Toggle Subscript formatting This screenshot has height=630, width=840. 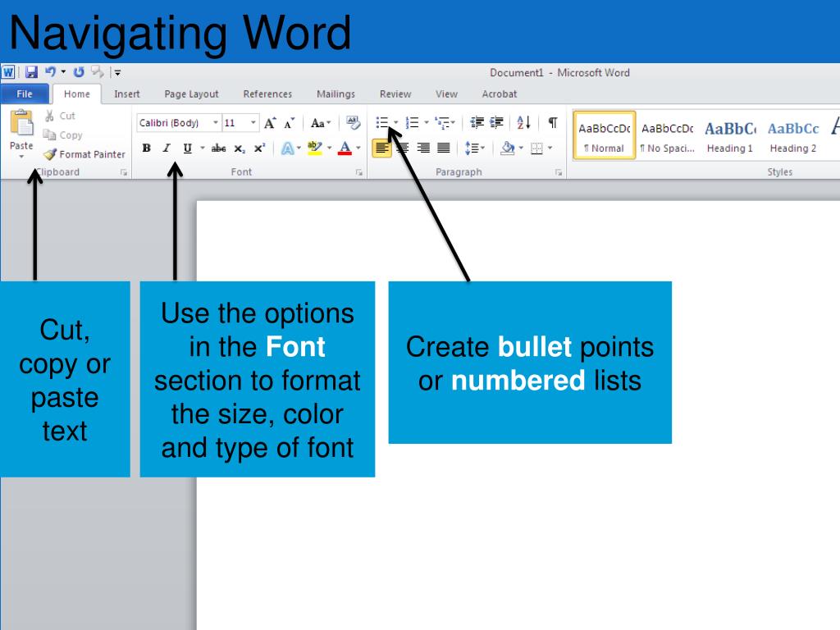click(x=240, y=148)
